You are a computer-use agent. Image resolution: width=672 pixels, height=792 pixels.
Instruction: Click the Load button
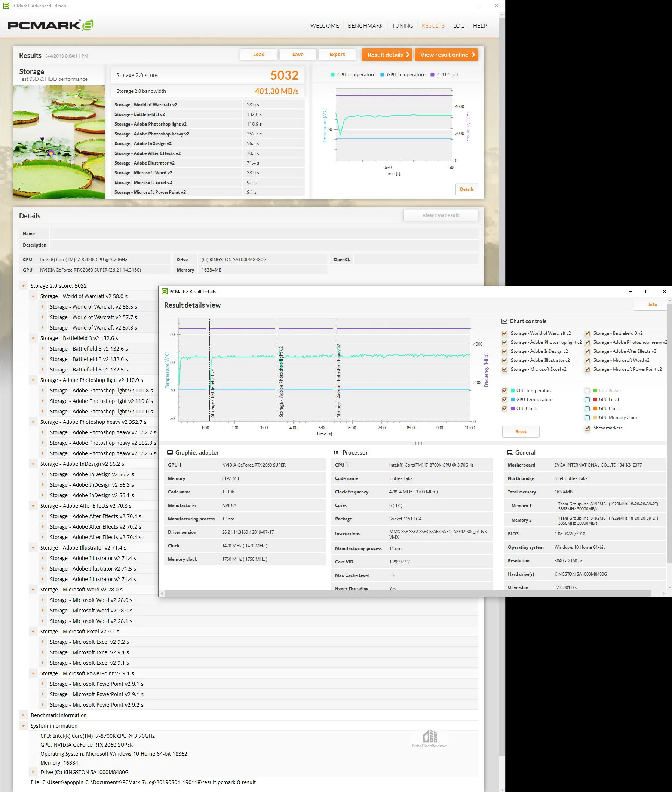point(259,55)
